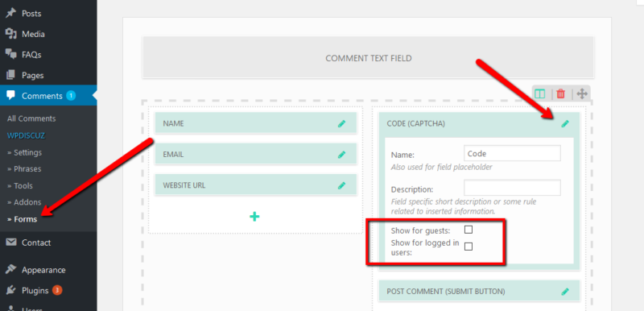Focus the empty Description input field
This screenshot has height=311, width=644.
click(x=512, y=188)
